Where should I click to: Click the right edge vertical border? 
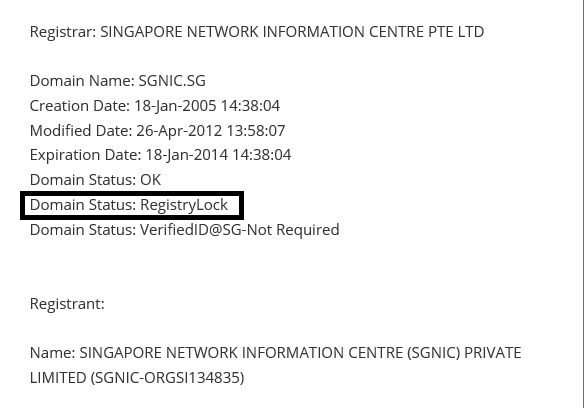coord(582,204)
